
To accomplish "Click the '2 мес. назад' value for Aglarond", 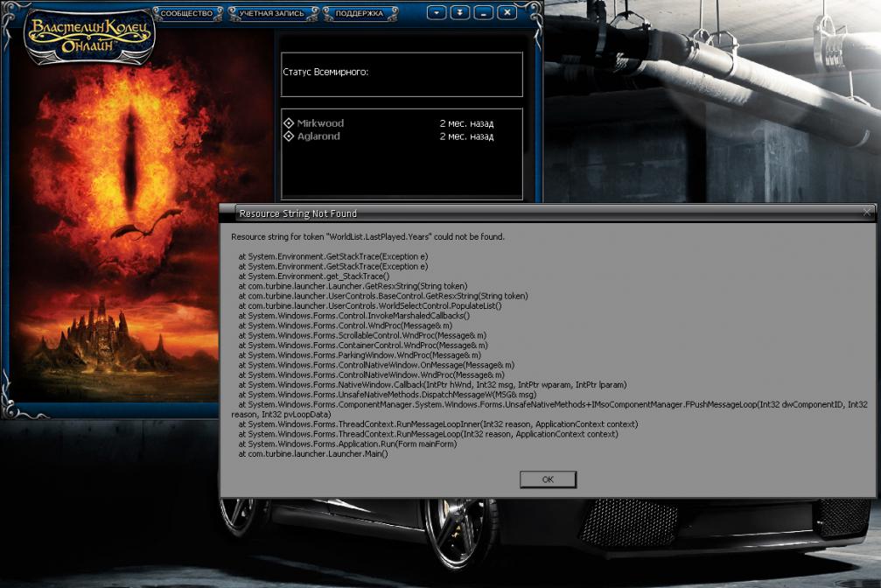I will point(466,136).
